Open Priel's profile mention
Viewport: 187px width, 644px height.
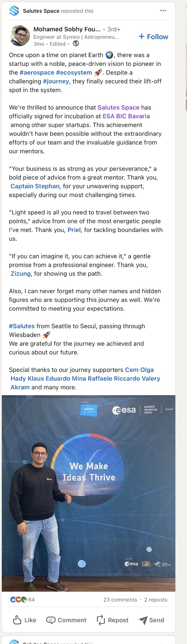pos(74,230)
